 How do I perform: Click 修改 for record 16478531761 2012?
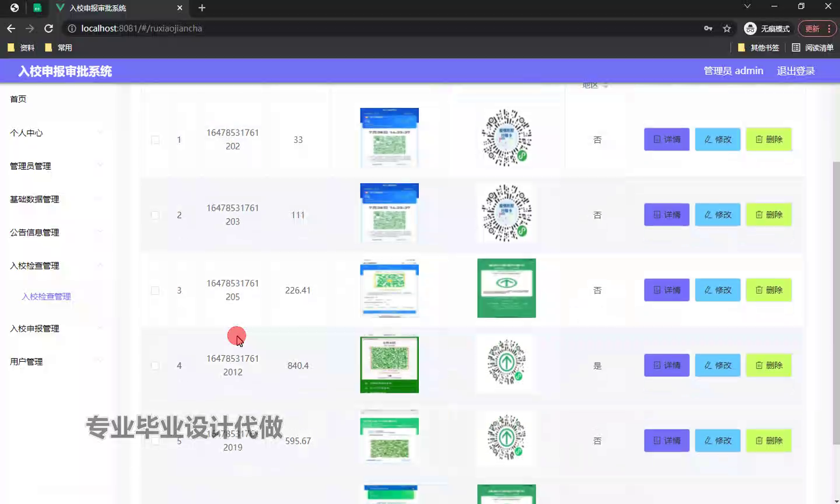[x=717, y=365]
